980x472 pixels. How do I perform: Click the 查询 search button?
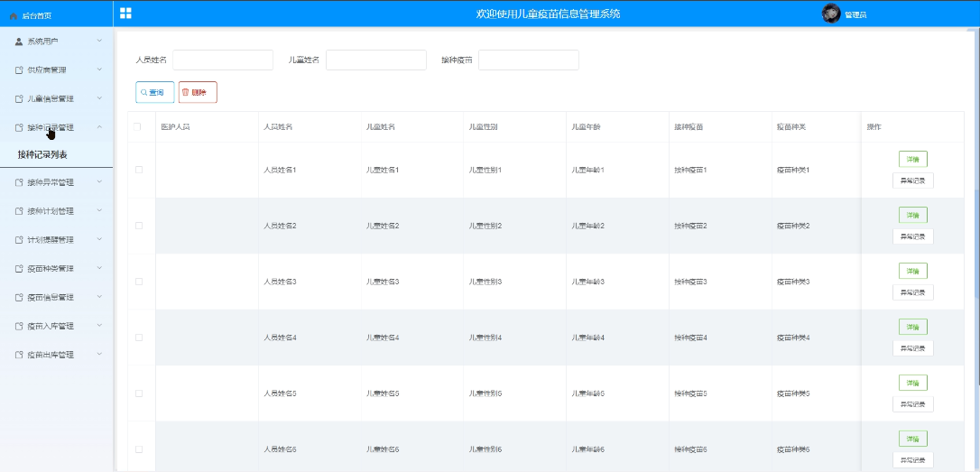click(x=155, y=93)
